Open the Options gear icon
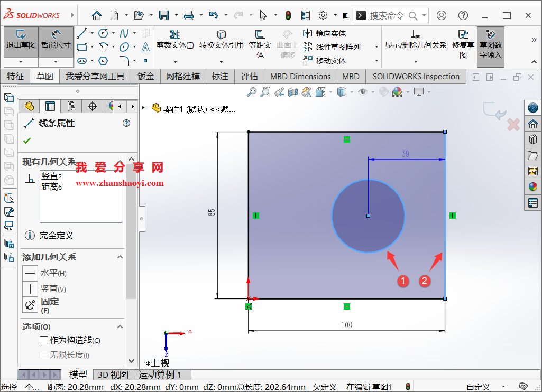Image resolution: width=542 pixels, height=392 pixels. click(323, 15)
